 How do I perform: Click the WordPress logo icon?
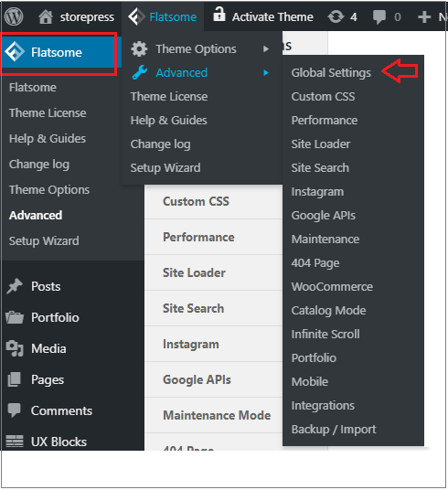coord(14,16)
